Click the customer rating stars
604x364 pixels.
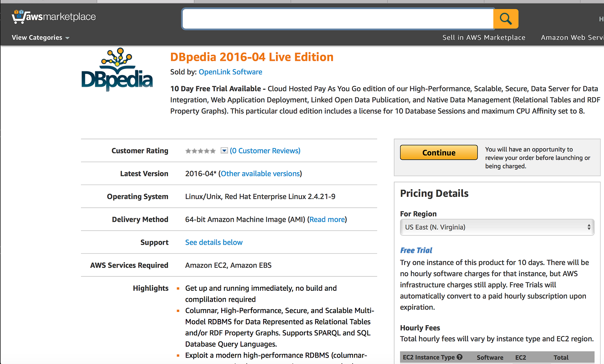pos(200,151)
